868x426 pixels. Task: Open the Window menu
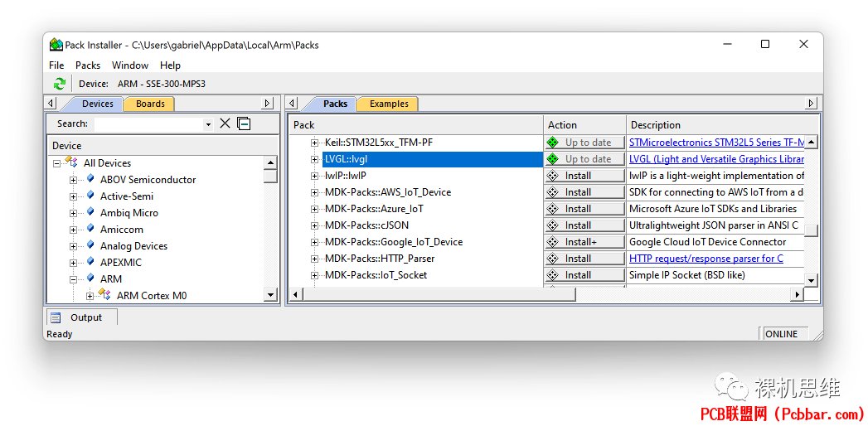point(130,65)
